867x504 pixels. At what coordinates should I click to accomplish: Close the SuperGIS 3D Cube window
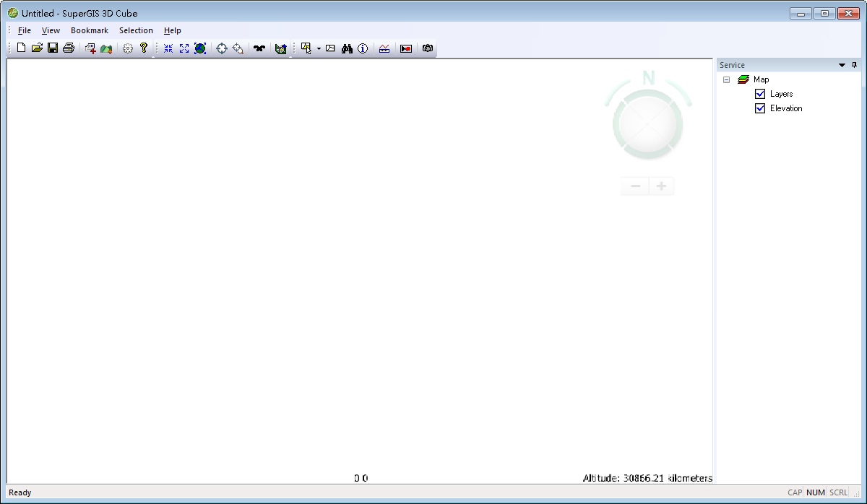(848, 13)
